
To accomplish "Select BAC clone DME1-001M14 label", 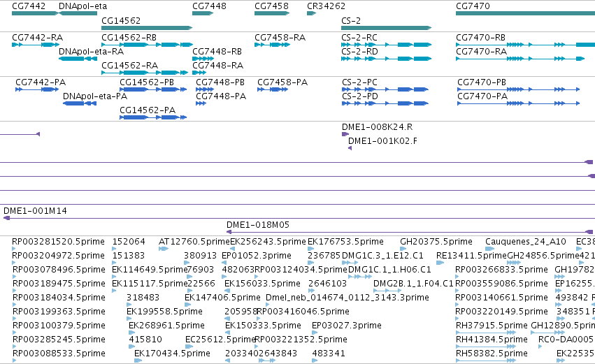I will coord(35,211).
